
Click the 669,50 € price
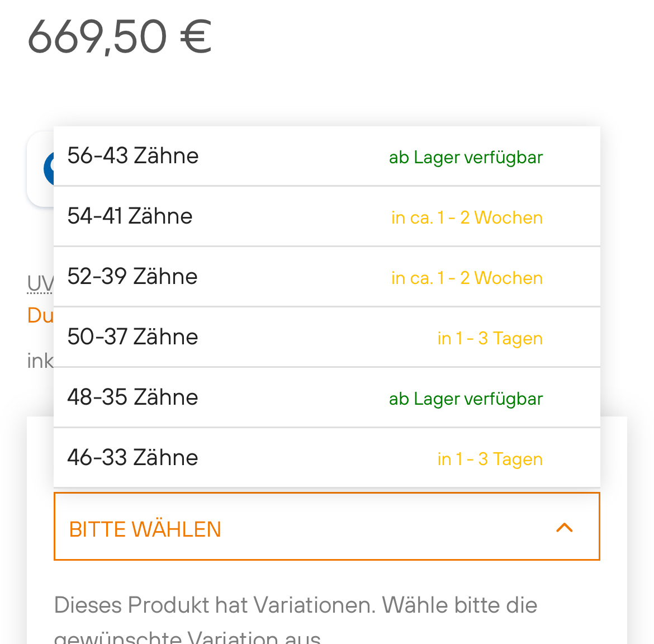pos(120,37)
